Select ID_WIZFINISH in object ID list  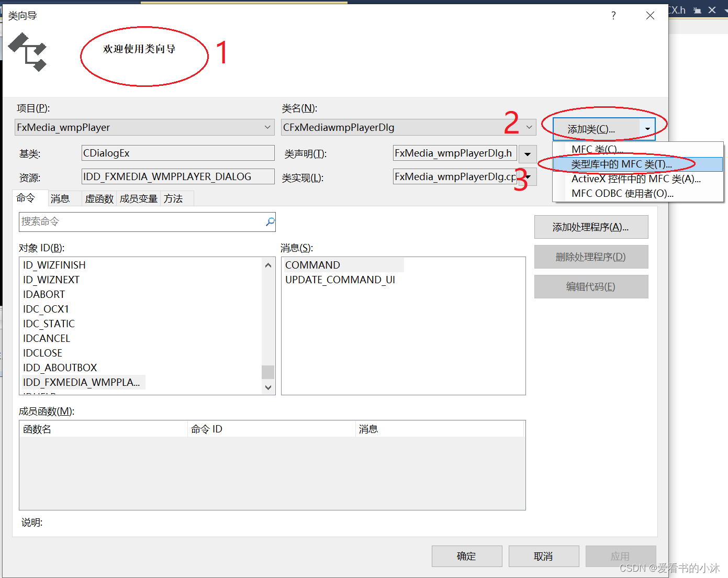click(54, 265)
